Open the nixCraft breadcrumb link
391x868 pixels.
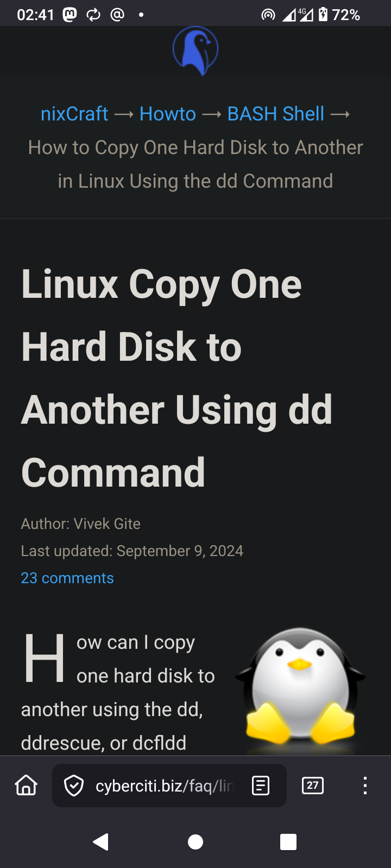(74, 114)
